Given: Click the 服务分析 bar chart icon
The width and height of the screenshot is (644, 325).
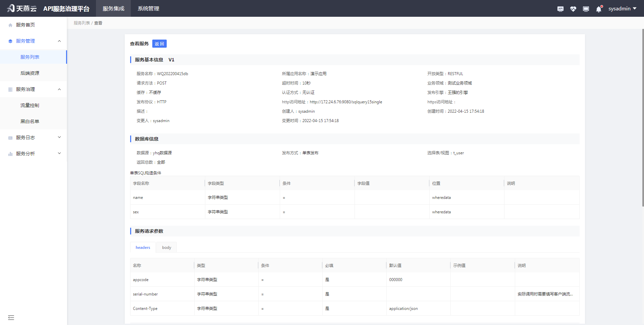Looking at the screenshot, I should tap(10, 153).
